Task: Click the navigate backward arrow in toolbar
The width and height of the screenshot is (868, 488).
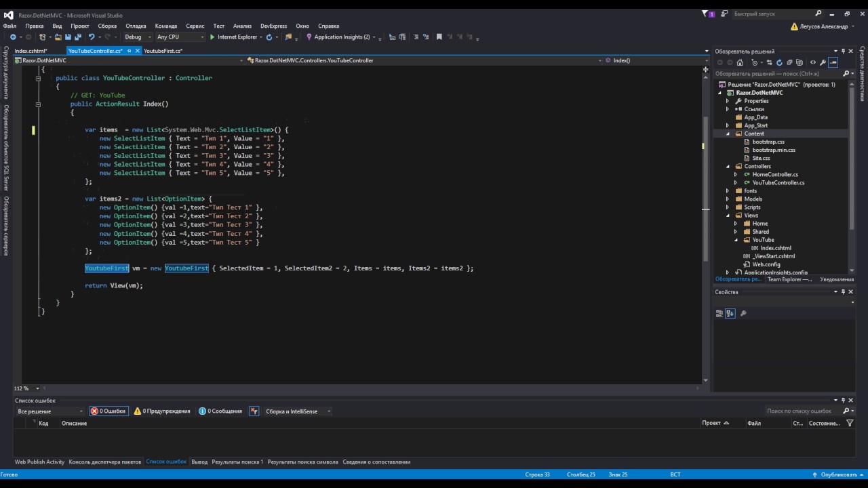Action: [13, 37]
